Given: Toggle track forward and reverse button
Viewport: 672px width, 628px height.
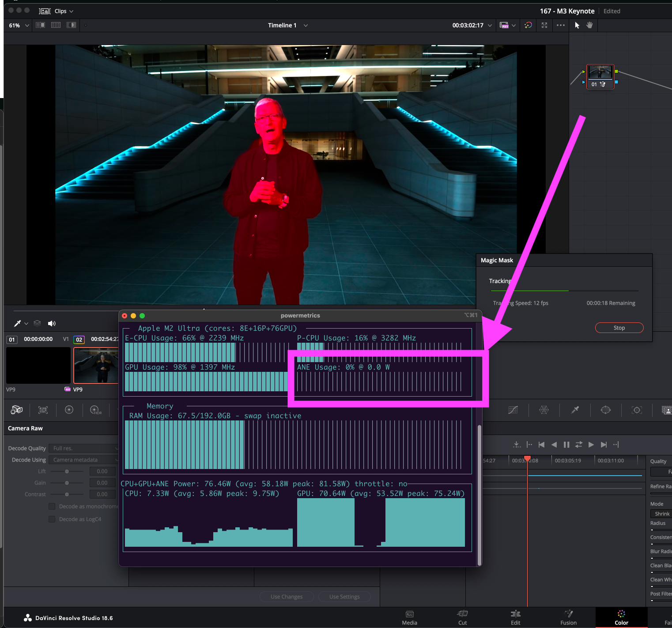Looking at the screenshot, I should point(579,445).
